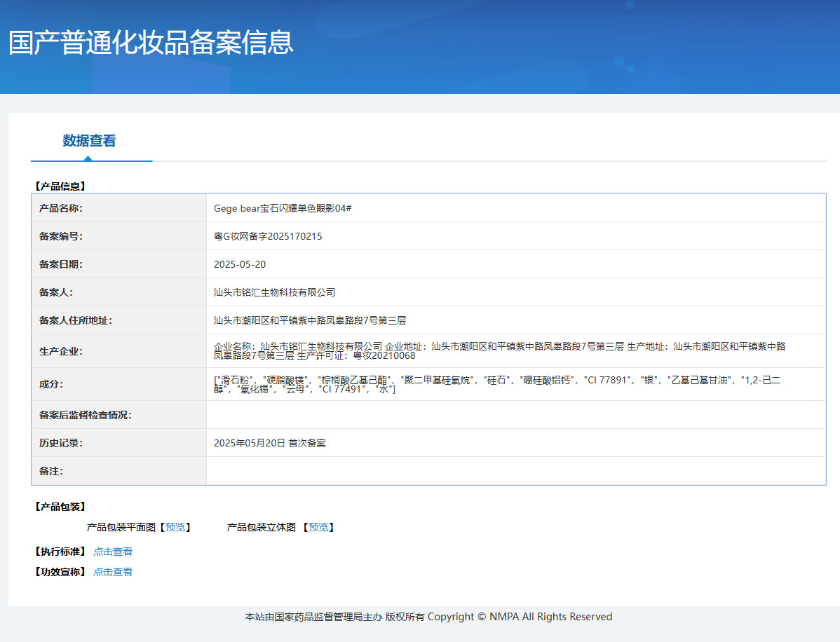Click the 备案编号 label cell

(x=119, y=236)
